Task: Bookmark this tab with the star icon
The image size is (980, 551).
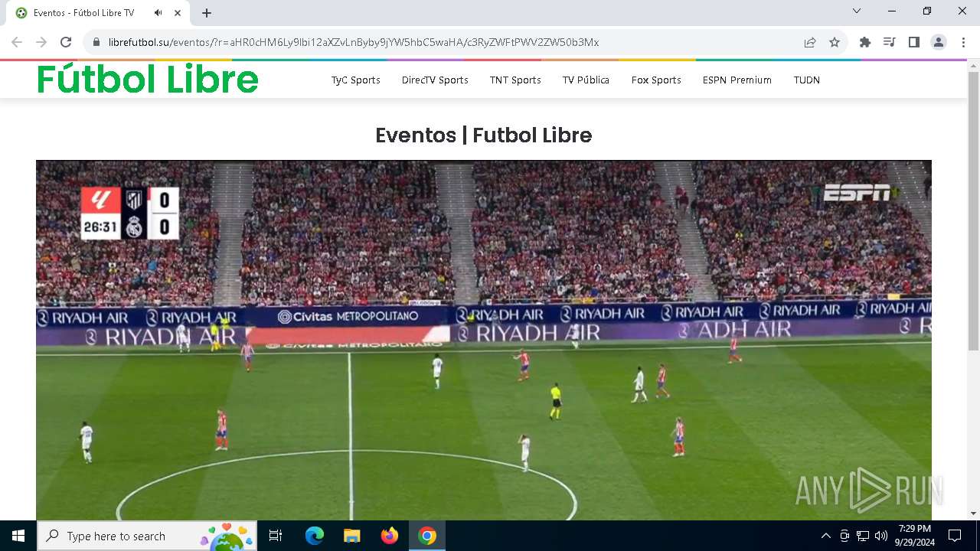Action: click(x=835, y=42)
